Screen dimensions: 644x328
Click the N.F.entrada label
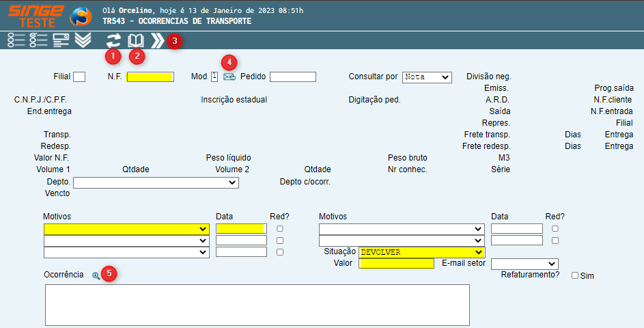click(611, 111)
